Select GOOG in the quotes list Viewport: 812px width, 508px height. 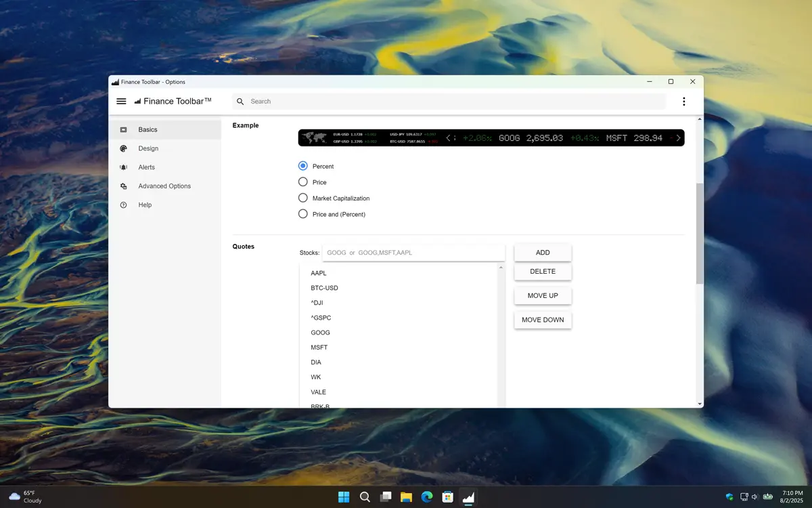[x=399, y=333]
